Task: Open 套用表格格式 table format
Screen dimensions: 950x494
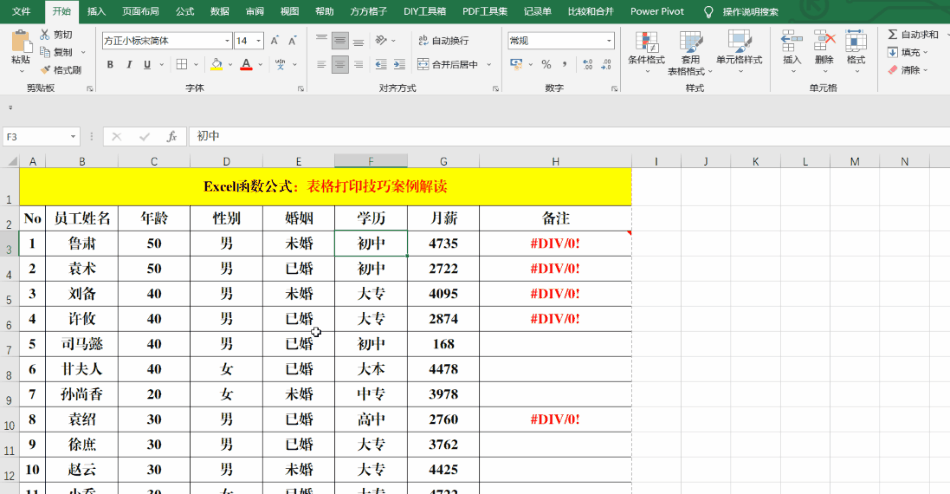Action: [690, 53]
